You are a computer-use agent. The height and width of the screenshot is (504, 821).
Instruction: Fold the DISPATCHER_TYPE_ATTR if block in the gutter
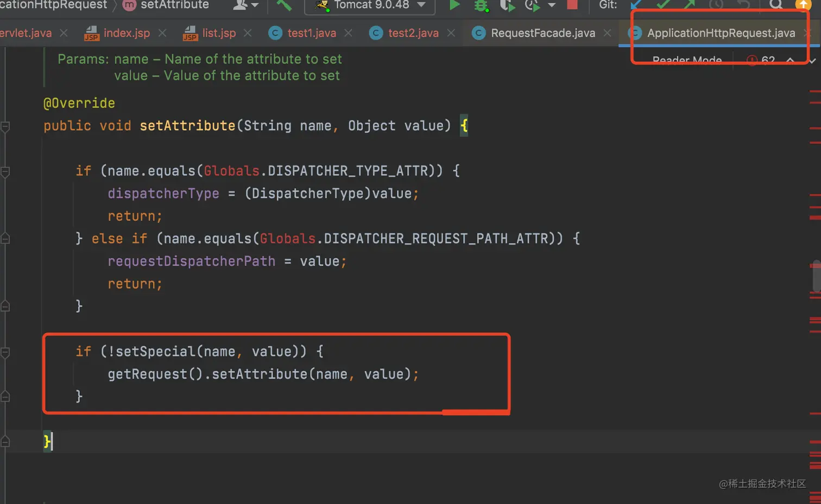click(x=5, y=172)
